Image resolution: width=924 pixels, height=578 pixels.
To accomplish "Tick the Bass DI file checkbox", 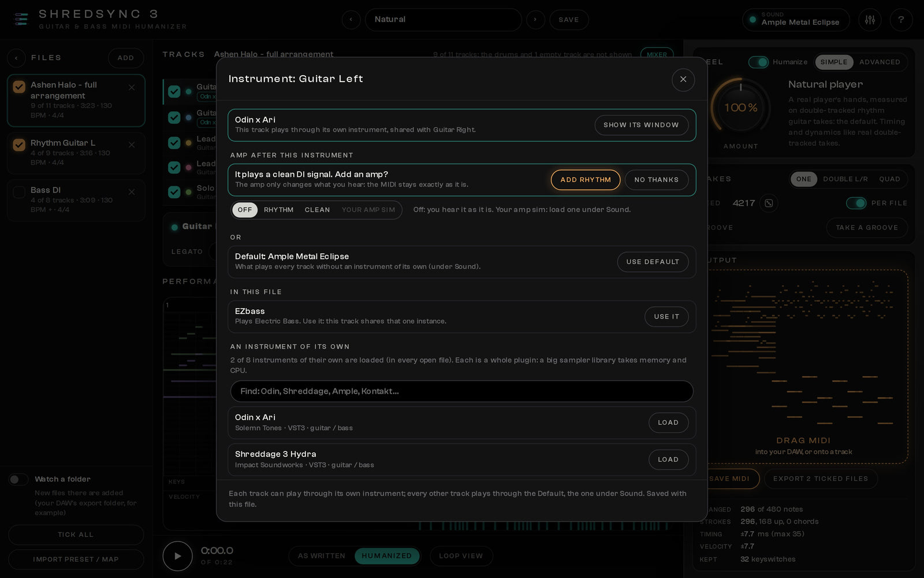I will 19,192.
